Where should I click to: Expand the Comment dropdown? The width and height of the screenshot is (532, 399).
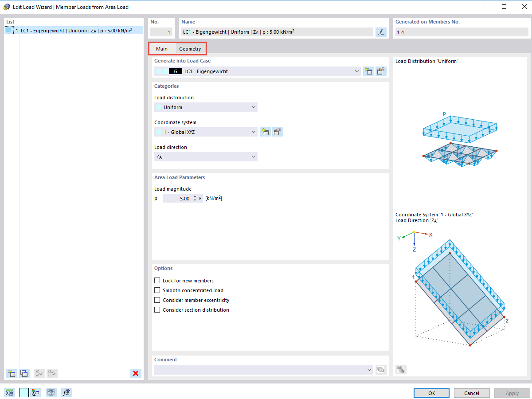click(369, 369)
